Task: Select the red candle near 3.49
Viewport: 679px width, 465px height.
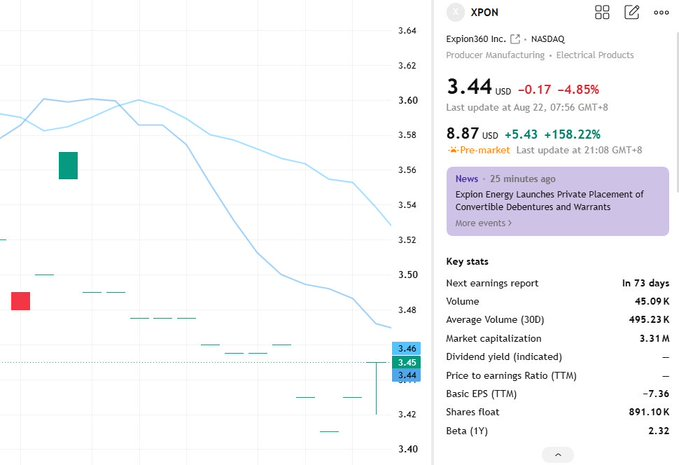Action: click(21, 301)
